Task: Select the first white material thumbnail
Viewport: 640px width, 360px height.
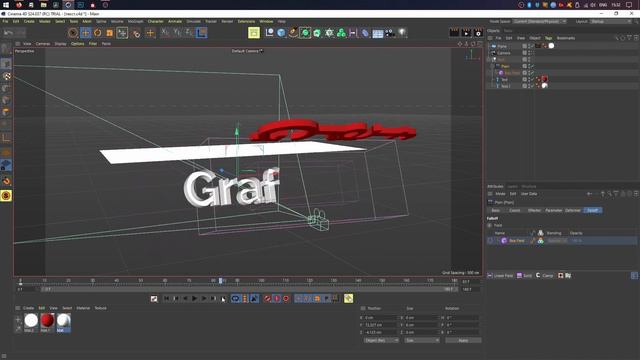Action: pos(31,321)
